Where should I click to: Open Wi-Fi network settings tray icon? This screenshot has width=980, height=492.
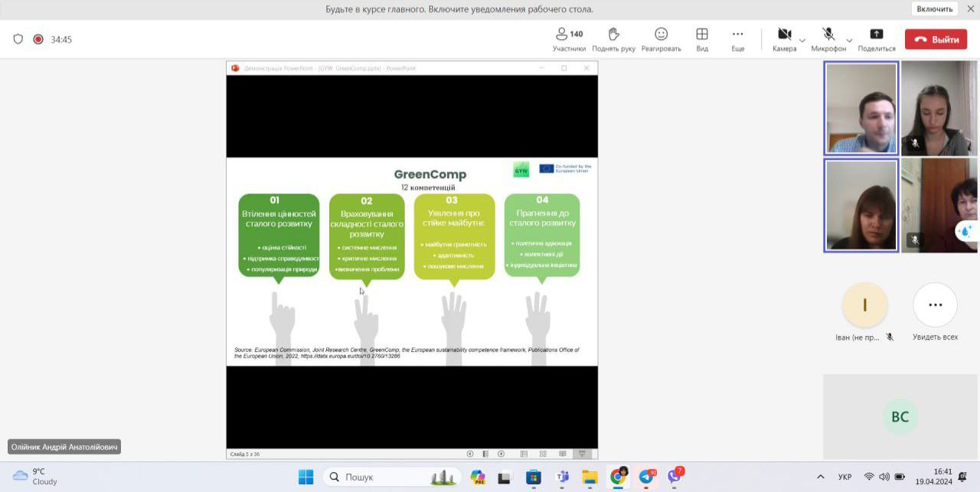tap(869, 477)
